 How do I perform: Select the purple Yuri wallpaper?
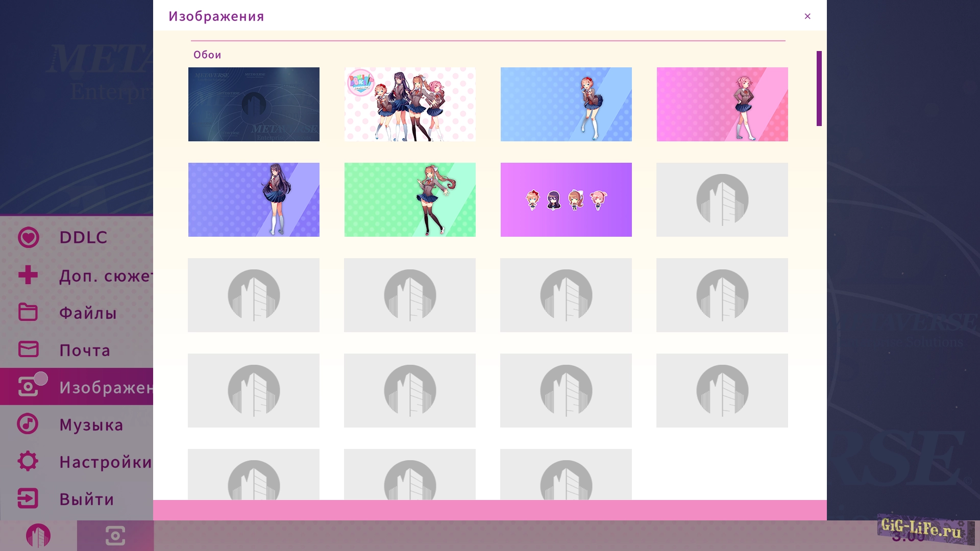tap(254, 199)
